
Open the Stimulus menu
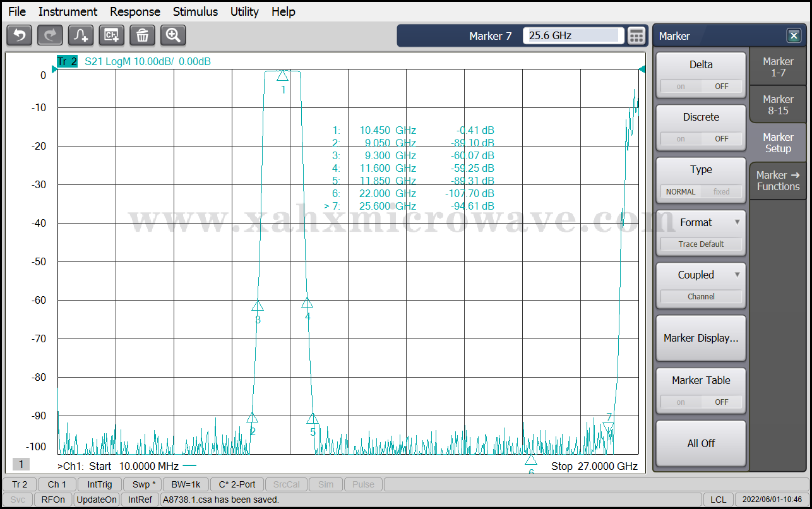[195, 11]
